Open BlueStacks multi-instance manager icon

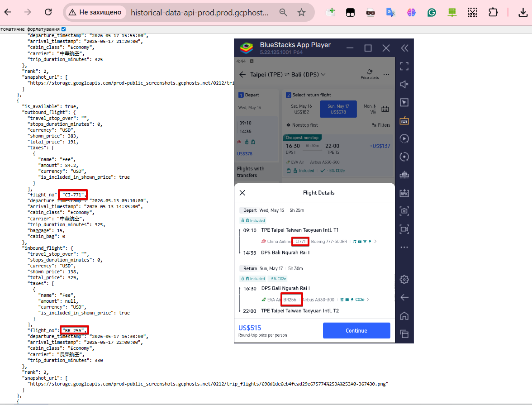click(404, 175)
